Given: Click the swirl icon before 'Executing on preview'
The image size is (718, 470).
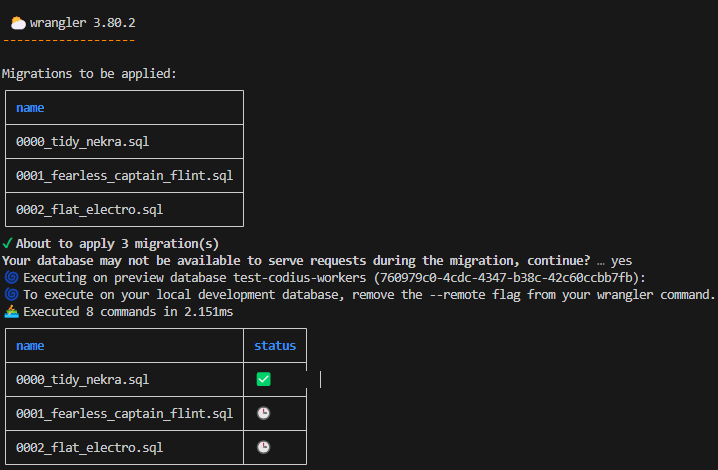Looking at the screenshot, I should tap(11, 278).
